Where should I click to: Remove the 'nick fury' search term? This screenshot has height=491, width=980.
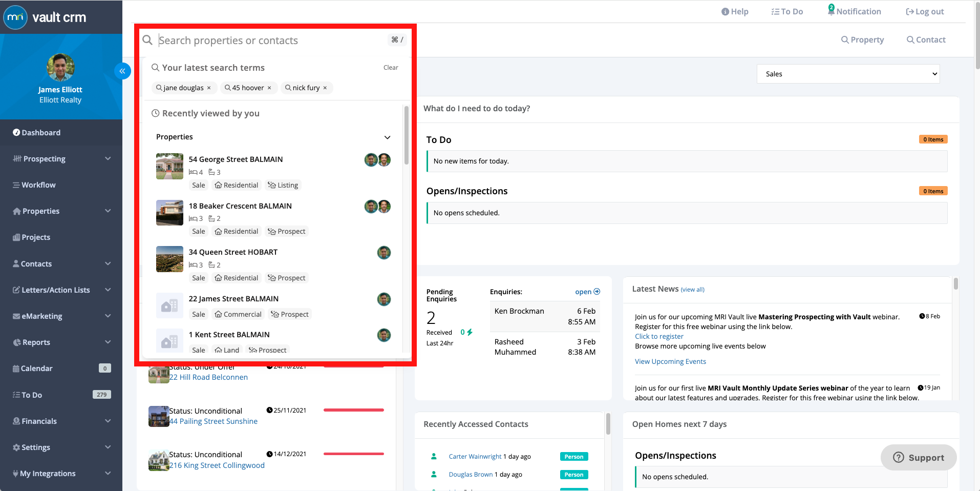[325, 88]
